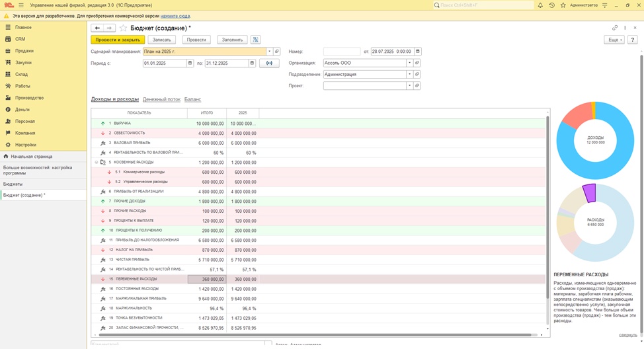Open the Еще dropdown menu
644x349 pixels.
(614, 40)
